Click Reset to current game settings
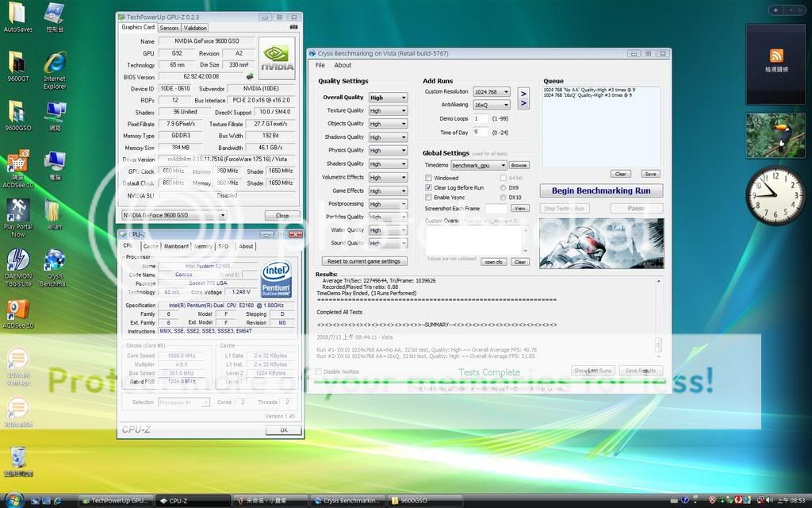This screenshot has width=812, height=508. pyautogui.click(x=365, y=261)
